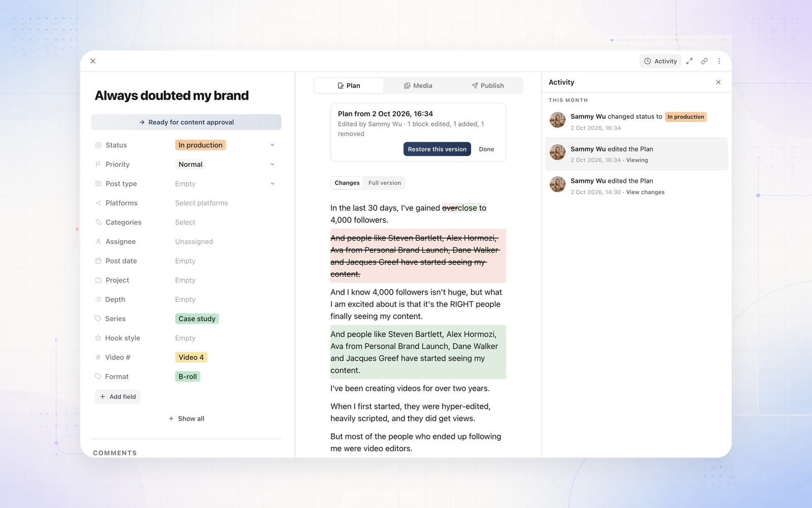Click the Post date calendar icon
The width and height of the screenshot is (812, 508).
tap(98, 261)
